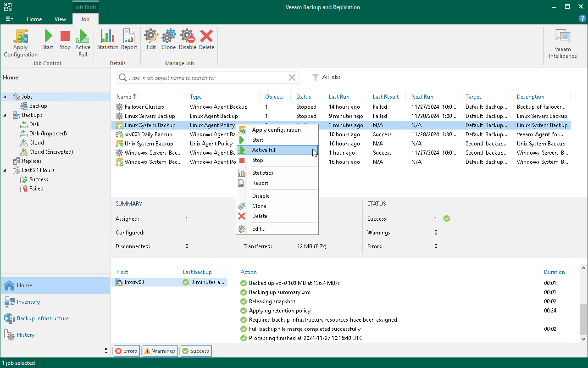Click the Disable job ribbon icon

click(187, 40)
